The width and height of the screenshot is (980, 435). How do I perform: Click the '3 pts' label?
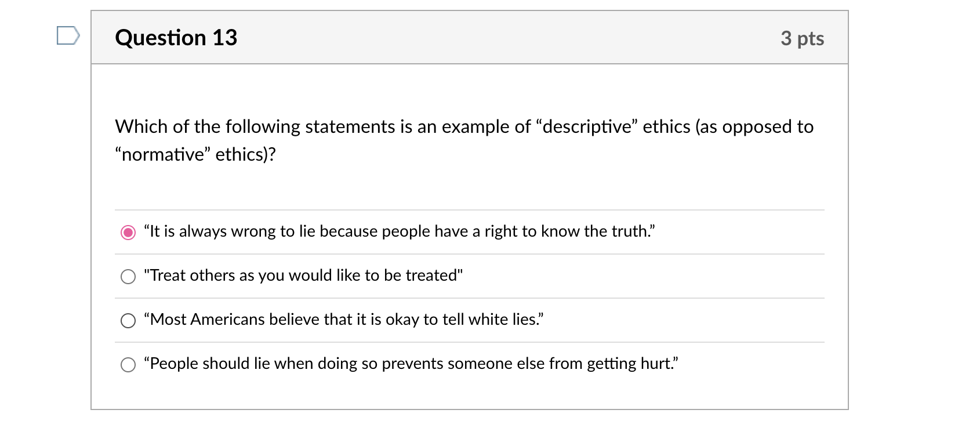click(x=803, y=38)
